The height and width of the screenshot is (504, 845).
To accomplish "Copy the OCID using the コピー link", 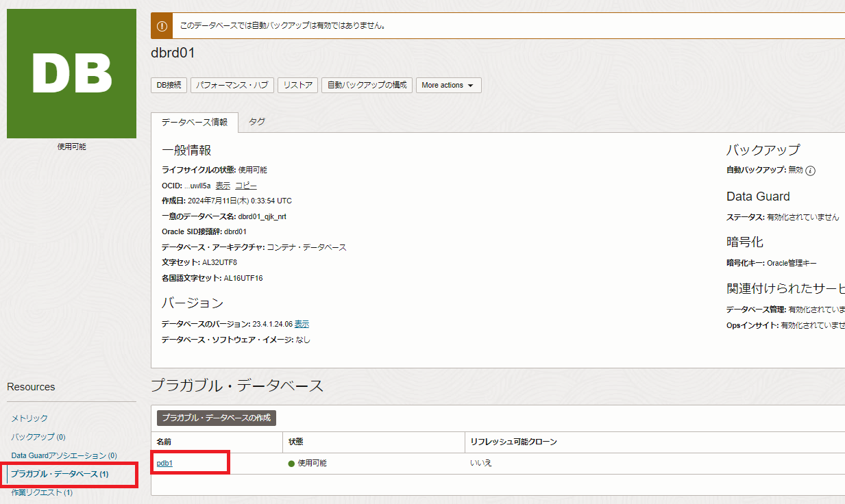I will pos(246,186).
